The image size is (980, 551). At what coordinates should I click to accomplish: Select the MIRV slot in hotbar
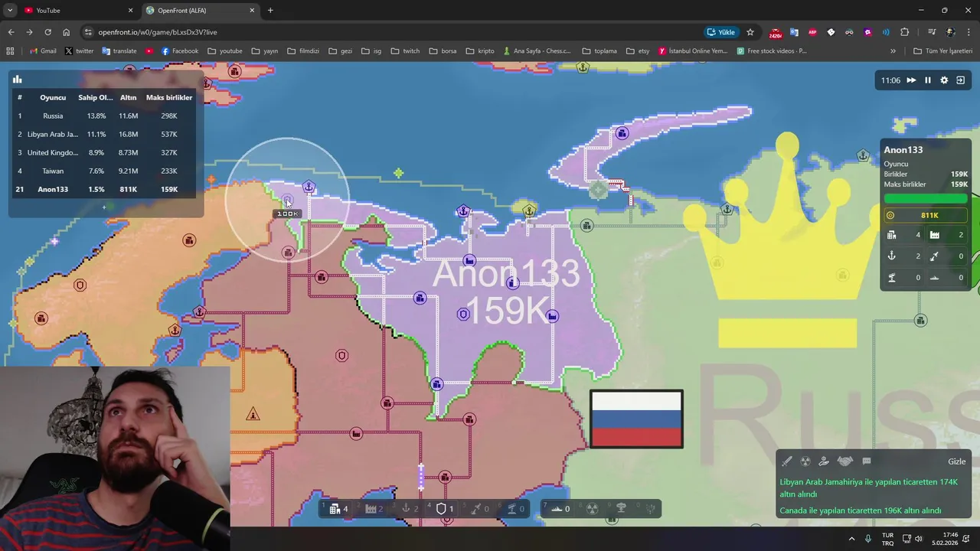pyautogui.click(x=650, y=509)
